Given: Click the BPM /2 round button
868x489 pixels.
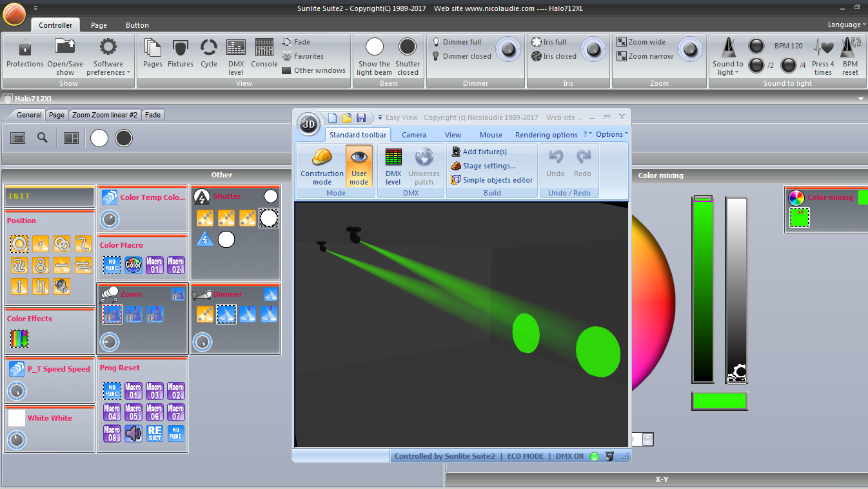Looking at the screenshot, I should point(756,65).
